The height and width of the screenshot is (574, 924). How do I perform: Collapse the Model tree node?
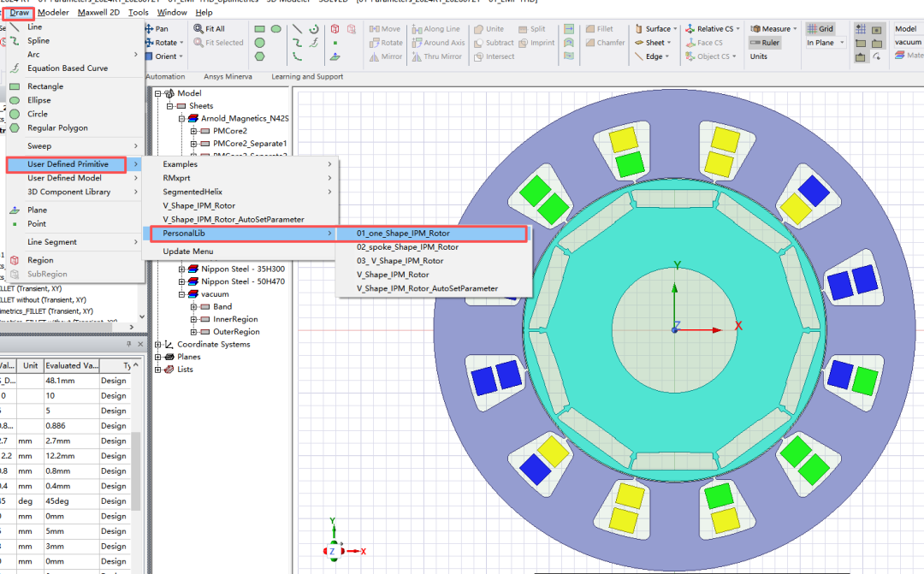point(158,94)
